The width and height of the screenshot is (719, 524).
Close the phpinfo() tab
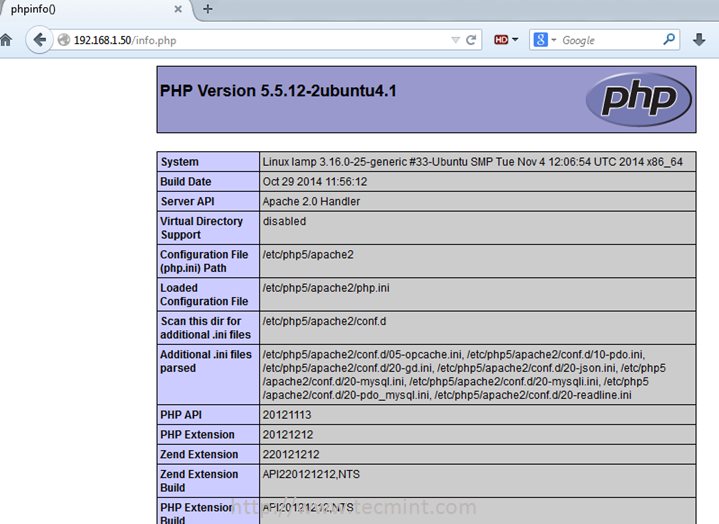point(178,9)
